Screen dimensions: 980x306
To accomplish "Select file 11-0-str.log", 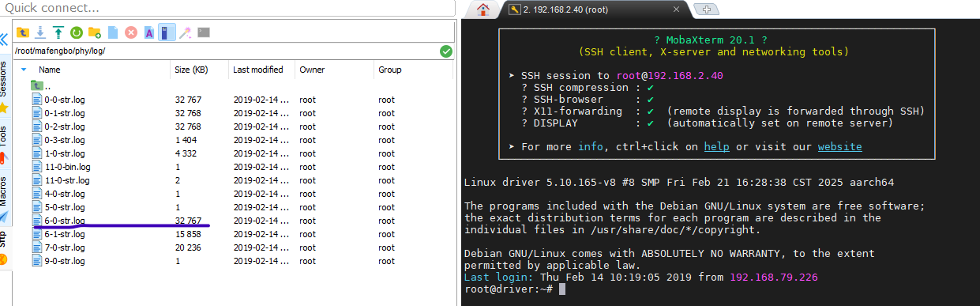I will coord(67,180).
